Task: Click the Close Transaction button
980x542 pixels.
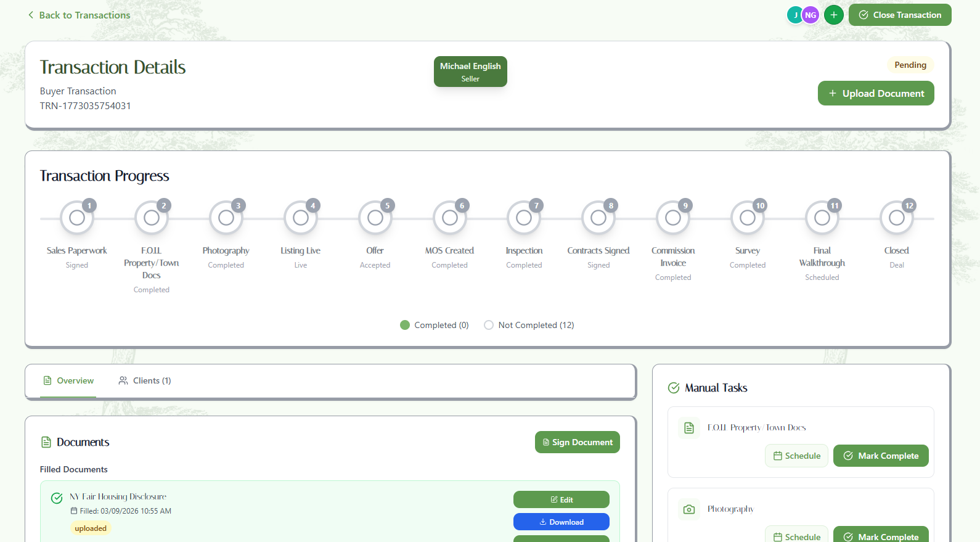Action: pyautogui.click(x=899, y=15)
